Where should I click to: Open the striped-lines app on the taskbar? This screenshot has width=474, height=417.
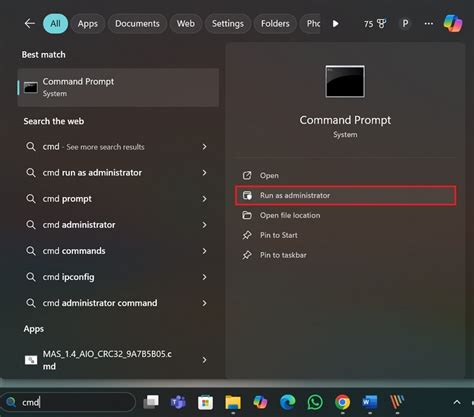pos(397,401)
